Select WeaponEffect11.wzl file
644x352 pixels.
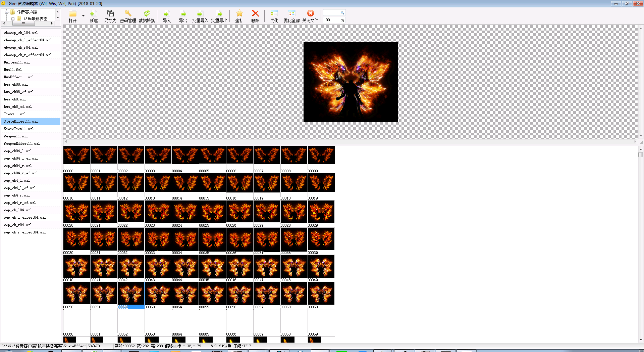31,144
